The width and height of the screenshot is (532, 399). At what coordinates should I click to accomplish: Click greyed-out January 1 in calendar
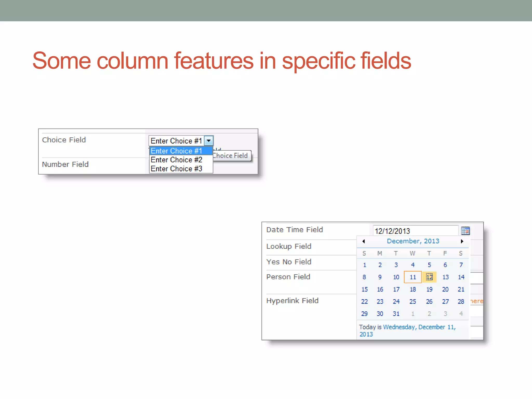[x=413, y=314]
